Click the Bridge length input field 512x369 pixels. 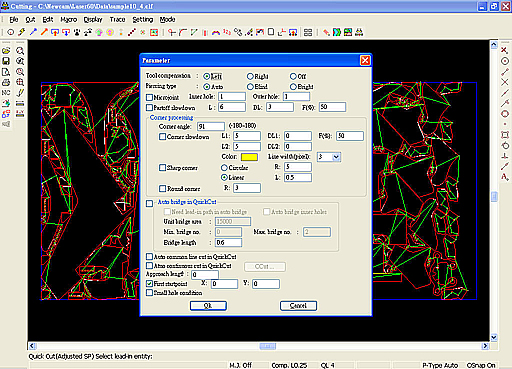tap(229, 242)
